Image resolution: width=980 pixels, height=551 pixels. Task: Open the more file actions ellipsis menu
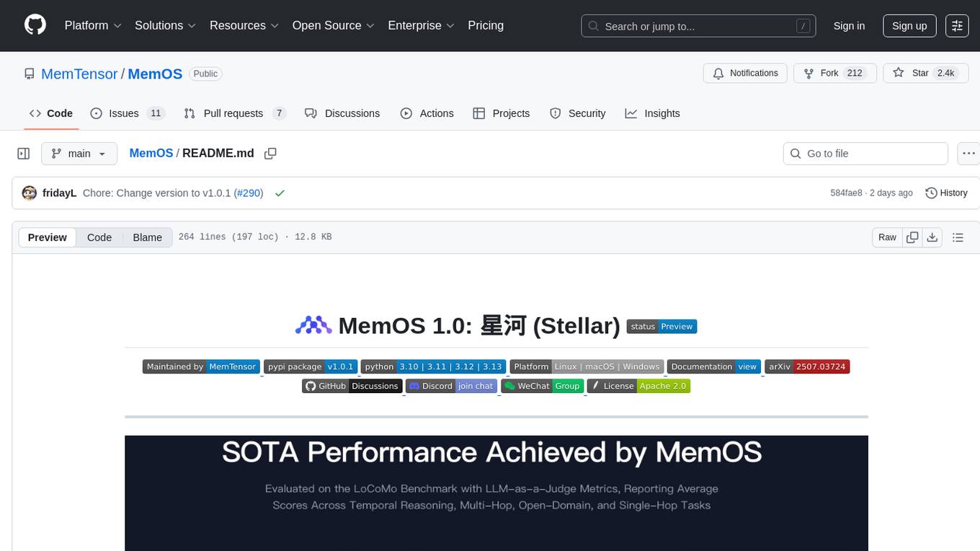(x=968, y=154)
